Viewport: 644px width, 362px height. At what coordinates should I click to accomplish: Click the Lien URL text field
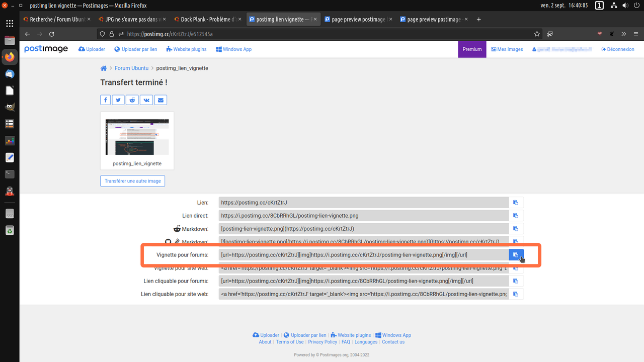[x=364, y=203]
